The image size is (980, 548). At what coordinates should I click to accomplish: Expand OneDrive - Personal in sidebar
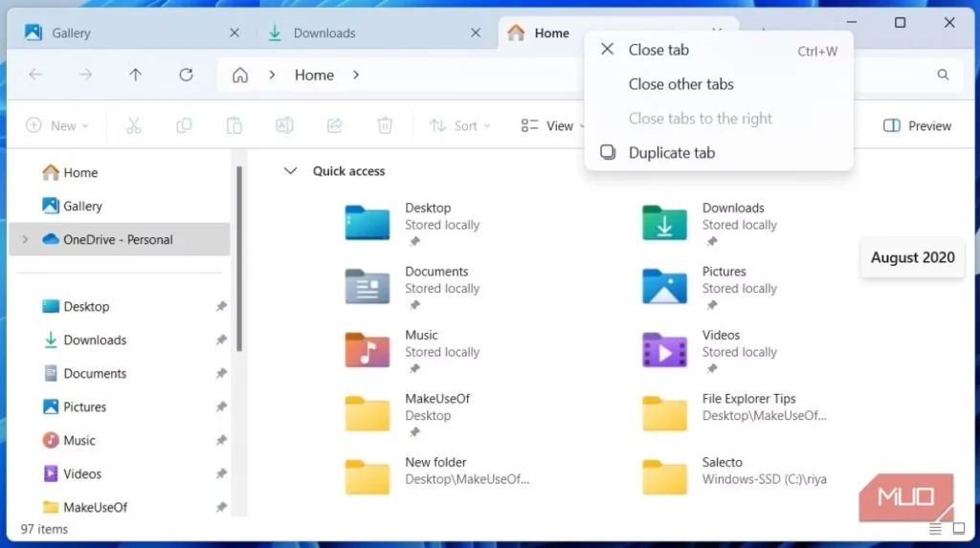[25, 239]
